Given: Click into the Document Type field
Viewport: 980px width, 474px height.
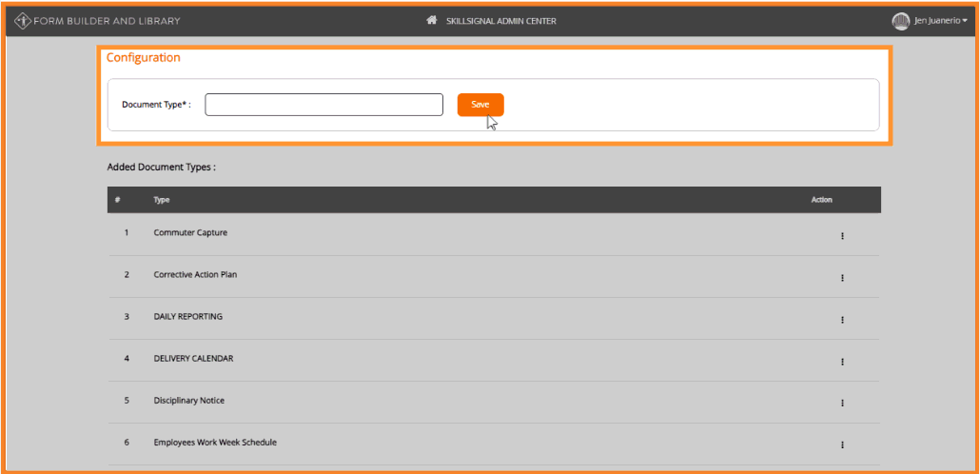Looking at the screenshot, I should click(x=323, y=105).
